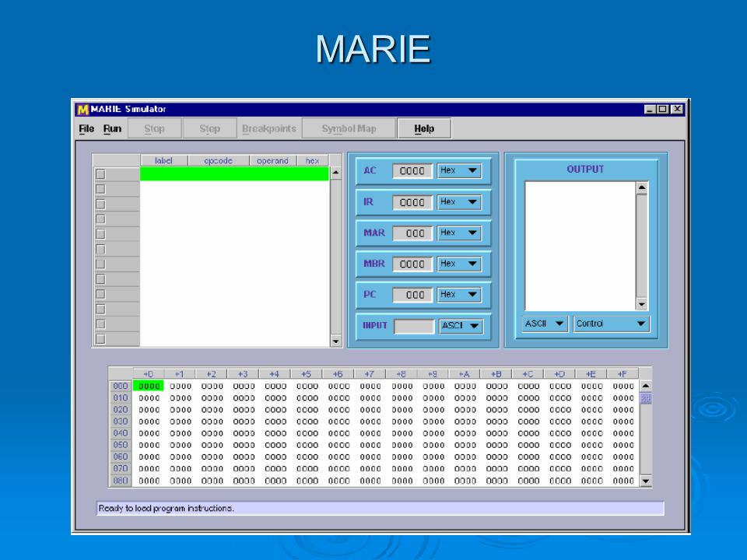Image resolution: width=747 pixels, height=560 pixels.
Task: Open the Run menu
Action: (112, 128)
